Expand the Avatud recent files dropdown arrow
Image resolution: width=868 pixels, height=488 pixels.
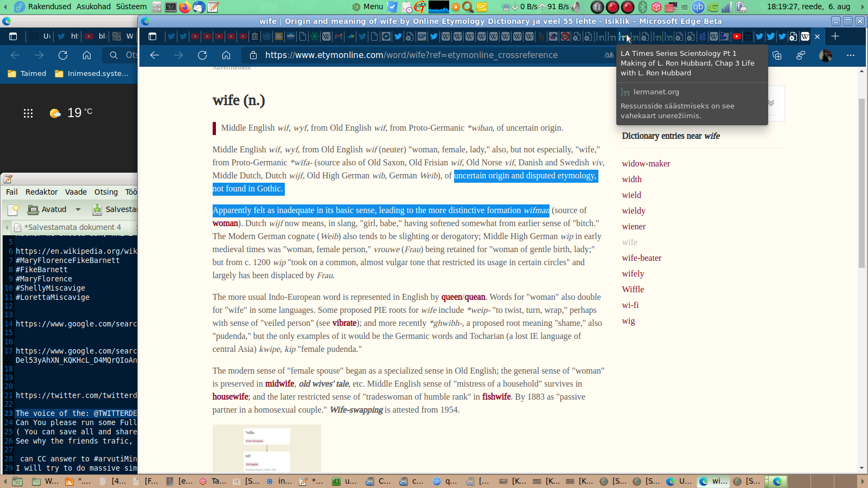(x=78, y=209)
